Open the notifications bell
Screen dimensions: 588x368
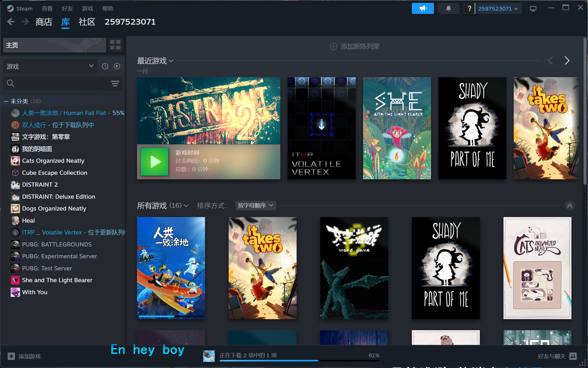(448, 9)
